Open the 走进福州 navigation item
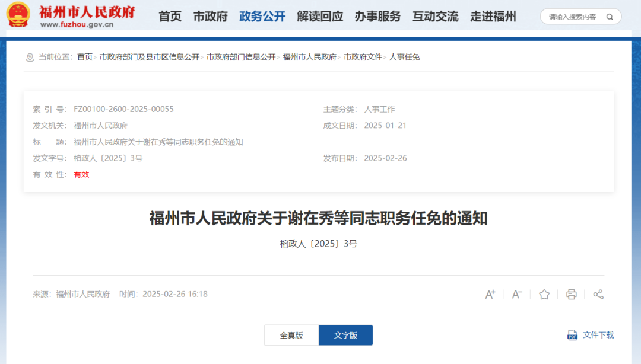 pyautogui.click(x=493, y=17)
